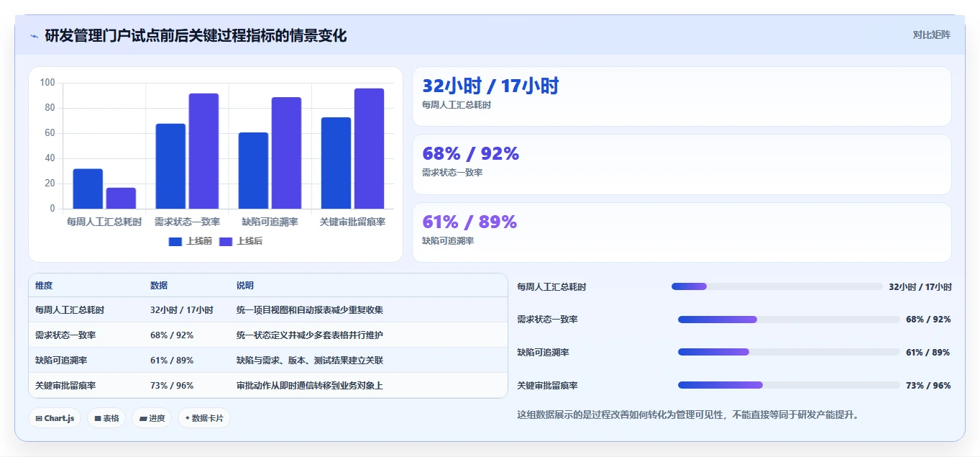Toggle the 上线后 legend swatch

click(x=226, y=241)
